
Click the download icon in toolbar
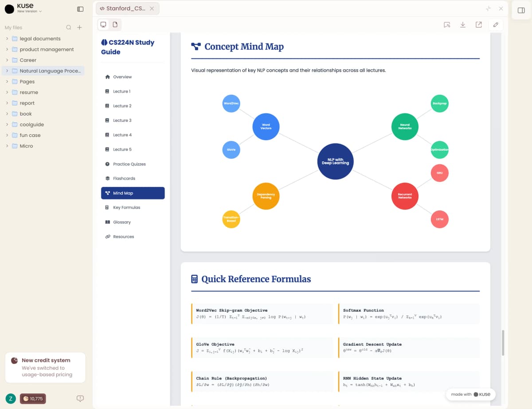point(463,25)
